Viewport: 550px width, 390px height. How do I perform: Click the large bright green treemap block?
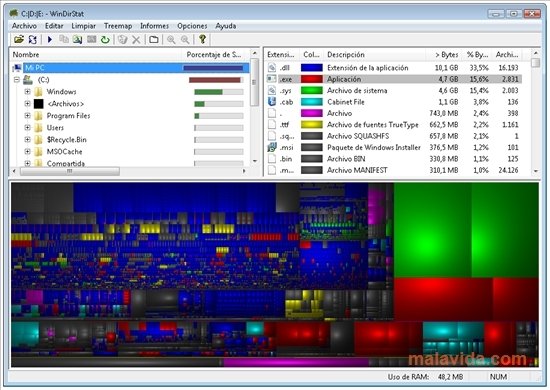click(x=433, y=230)
